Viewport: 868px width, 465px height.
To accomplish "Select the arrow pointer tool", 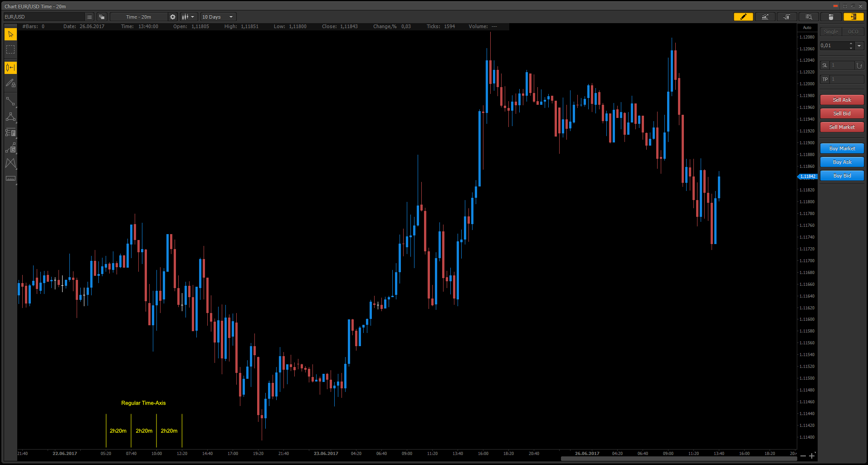I will (10, 34).
